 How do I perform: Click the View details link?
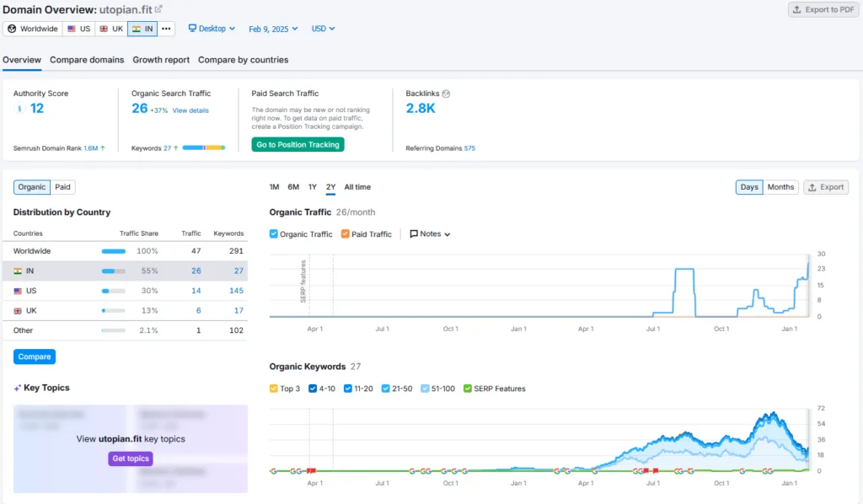click(190, 110)
